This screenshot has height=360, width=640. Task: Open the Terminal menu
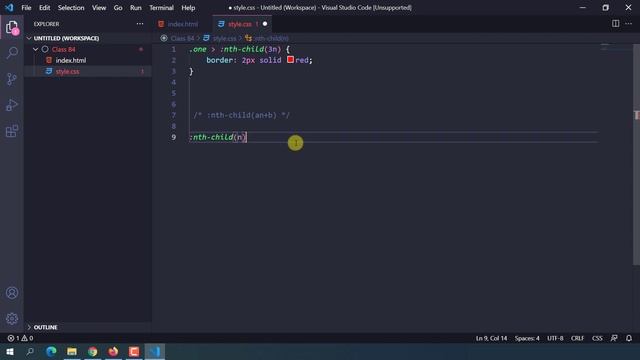[x=161, y=8]
